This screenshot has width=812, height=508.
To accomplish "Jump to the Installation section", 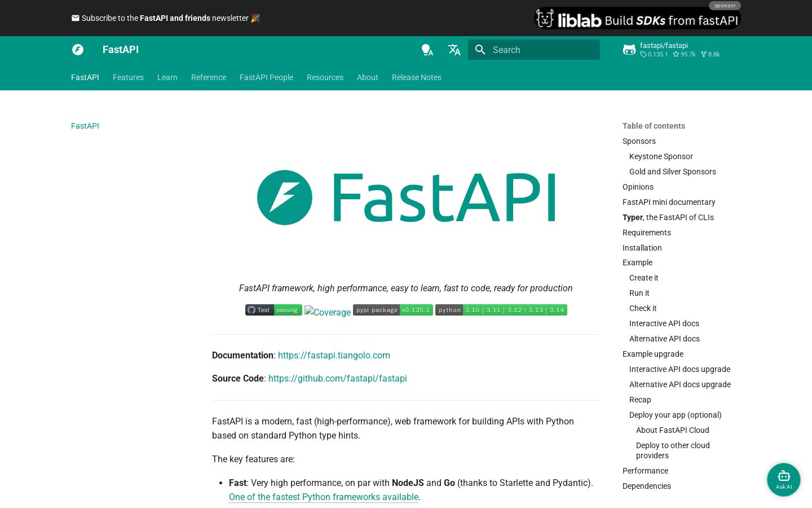I will [x=642, y=248].
